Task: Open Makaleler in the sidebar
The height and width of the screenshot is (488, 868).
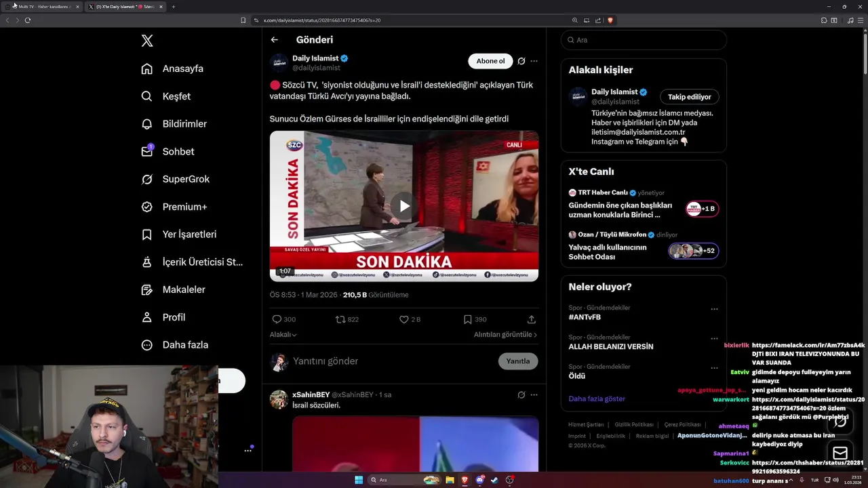Action: [173, 289]
